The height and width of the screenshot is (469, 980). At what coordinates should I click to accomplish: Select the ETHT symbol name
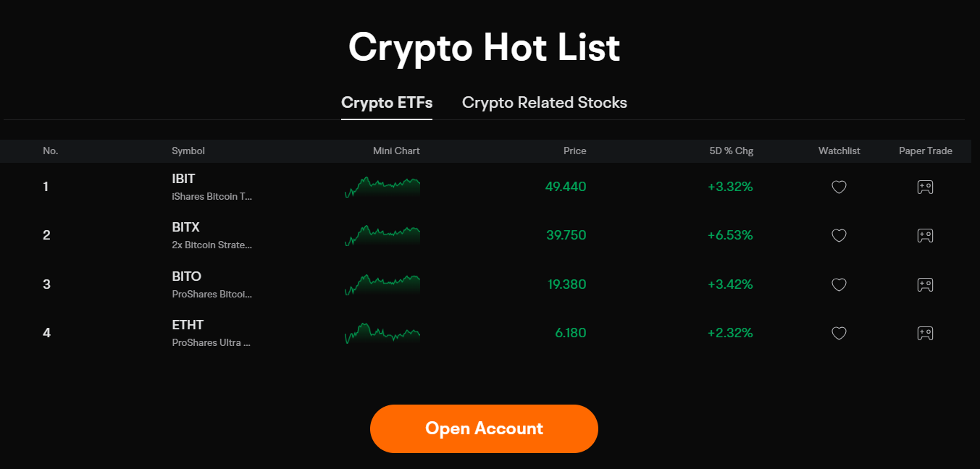pos(188,324)
